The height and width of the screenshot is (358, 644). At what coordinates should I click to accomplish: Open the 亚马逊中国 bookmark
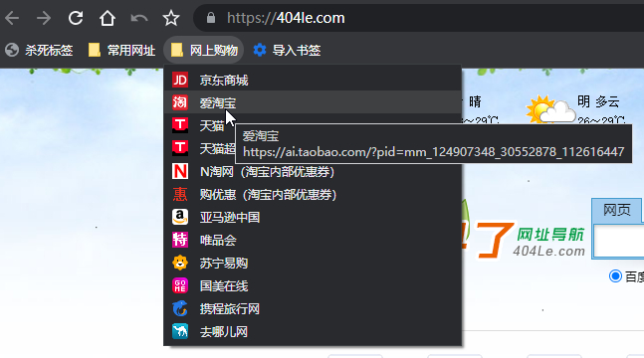(x=313, y=217)
